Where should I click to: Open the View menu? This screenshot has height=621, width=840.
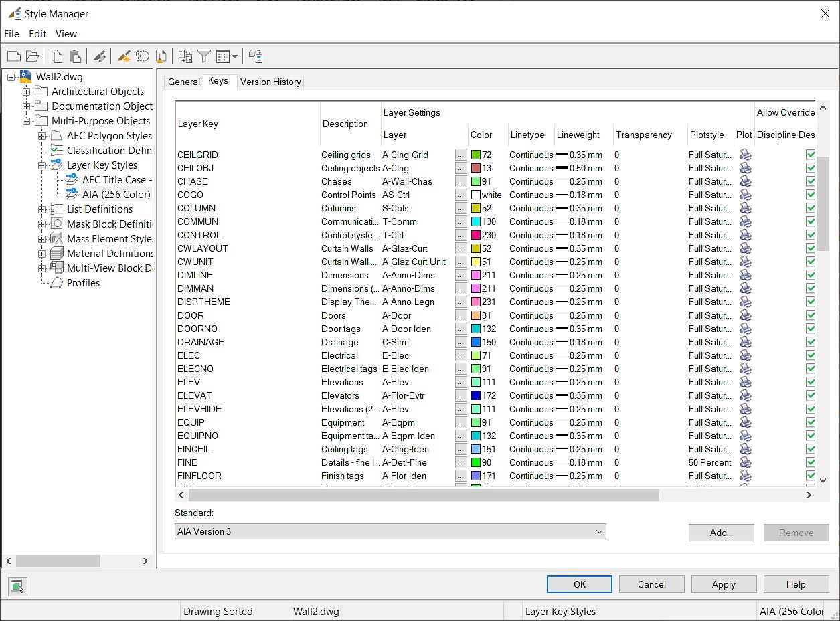point(66,33)
